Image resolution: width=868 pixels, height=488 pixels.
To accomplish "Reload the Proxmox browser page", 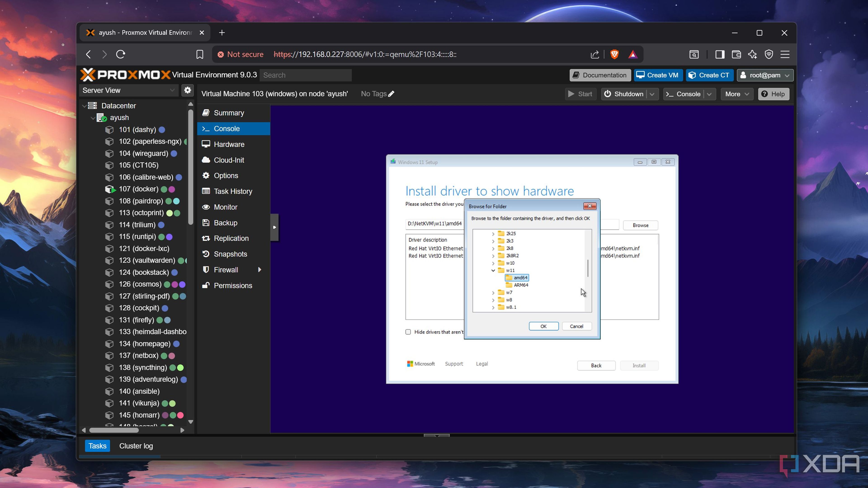I will click(x=121, y=54).
